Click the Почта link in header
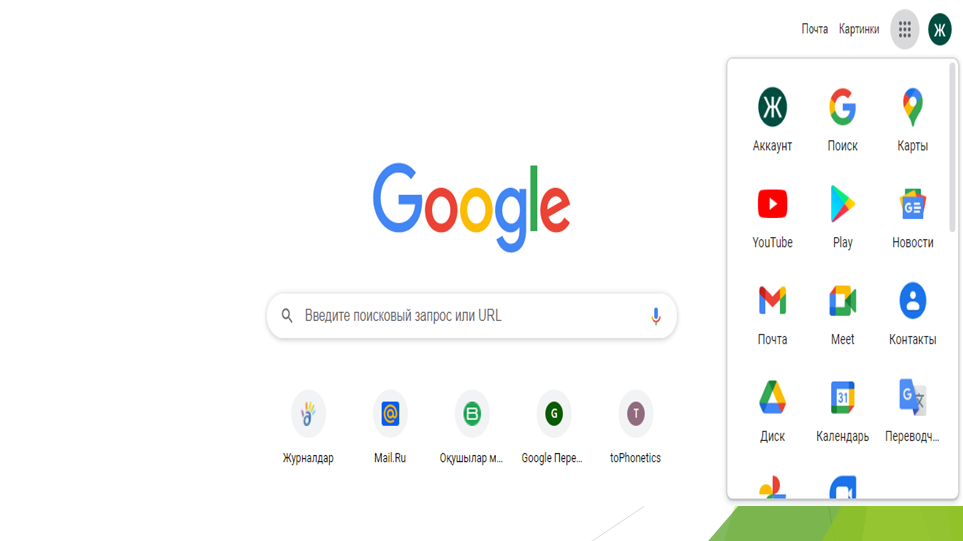The width and height of the screenshot is (963, 541). 814,29
